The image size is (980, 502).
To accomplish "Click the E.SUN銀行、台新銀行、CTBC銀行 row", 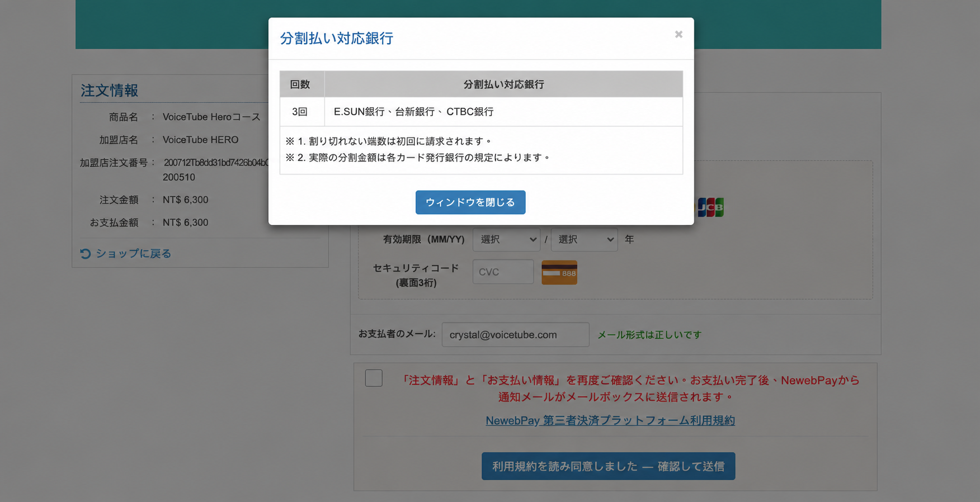I will pyautogui.click(x=481, y=112).
